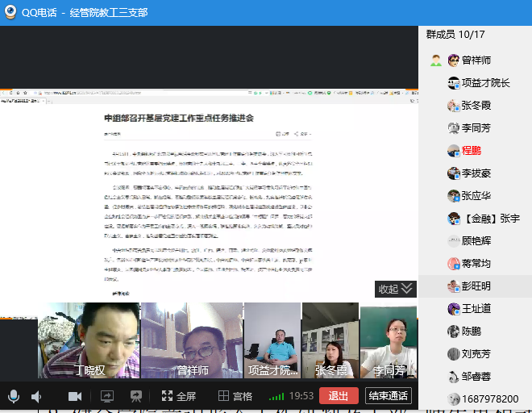Click the 结束通话 button
The height and width of the screenshot is (413, 532).
388,396
